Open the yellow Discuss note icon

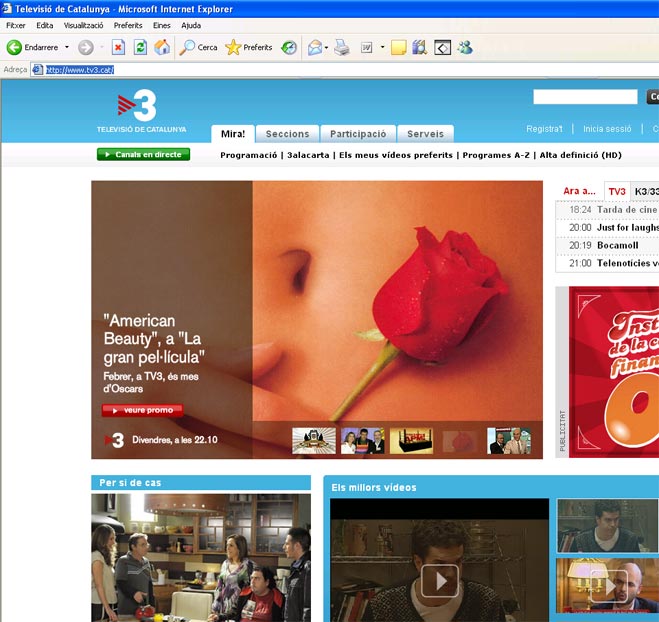point(398,47)
